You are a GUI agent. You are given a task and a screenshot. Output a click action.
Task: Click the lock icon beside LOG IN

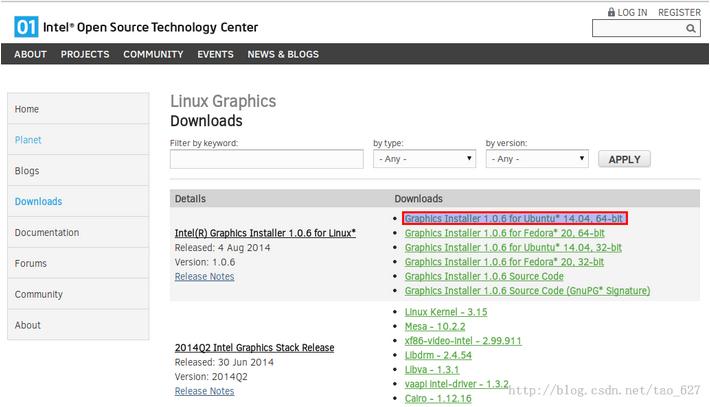[x=611, y=12]
